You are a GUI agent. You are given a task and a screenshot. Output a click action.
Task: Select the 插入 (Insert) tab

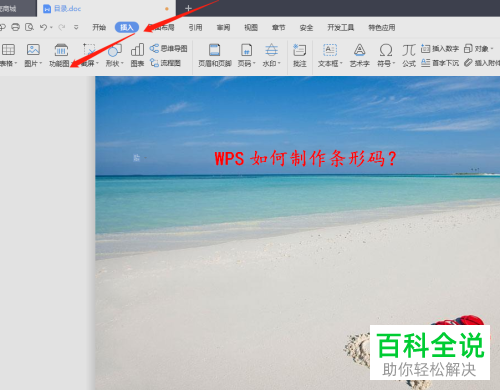127,27
